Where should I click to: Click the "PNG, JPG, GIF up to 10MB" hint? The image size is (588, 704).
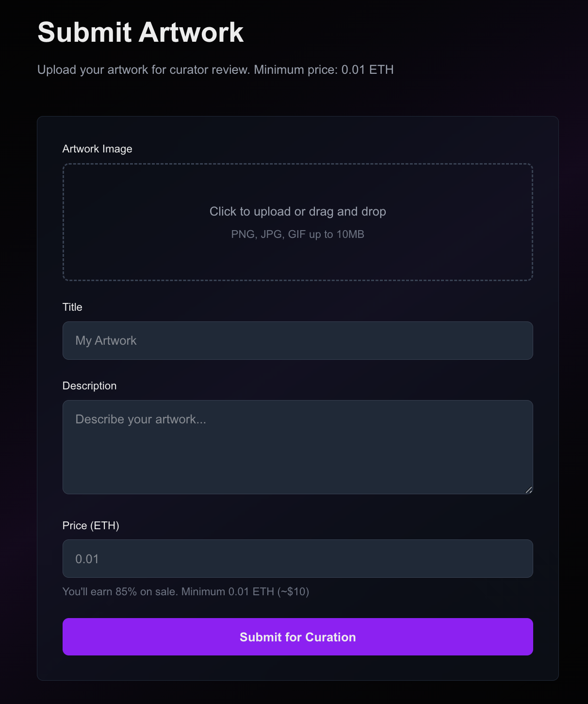pyautogui.click(x=297, y=234)
